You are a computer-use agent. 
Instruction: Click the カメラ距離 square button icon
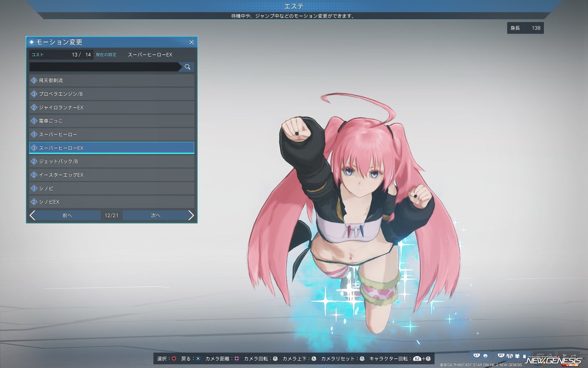coord(237,359)
